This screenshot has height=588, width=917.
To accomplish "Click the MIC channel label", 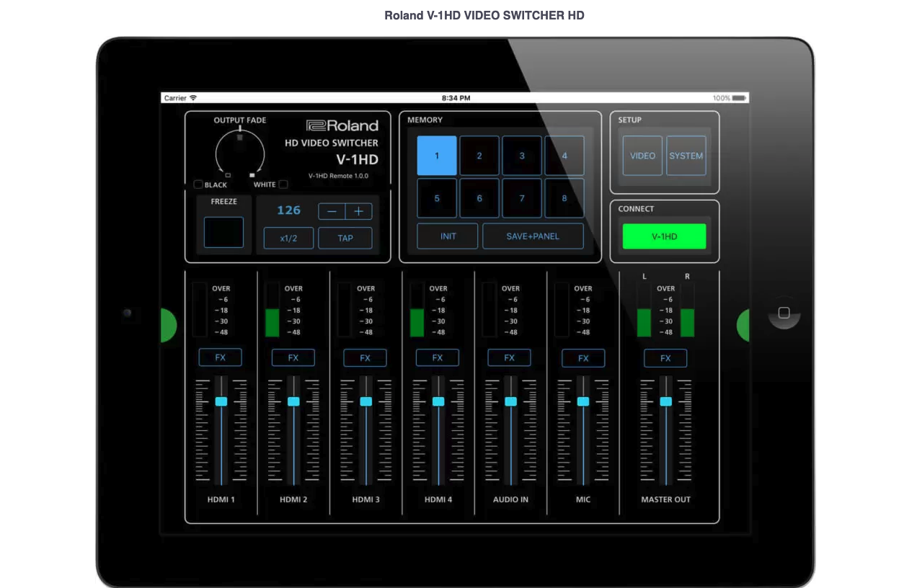I will pos(583,499).
